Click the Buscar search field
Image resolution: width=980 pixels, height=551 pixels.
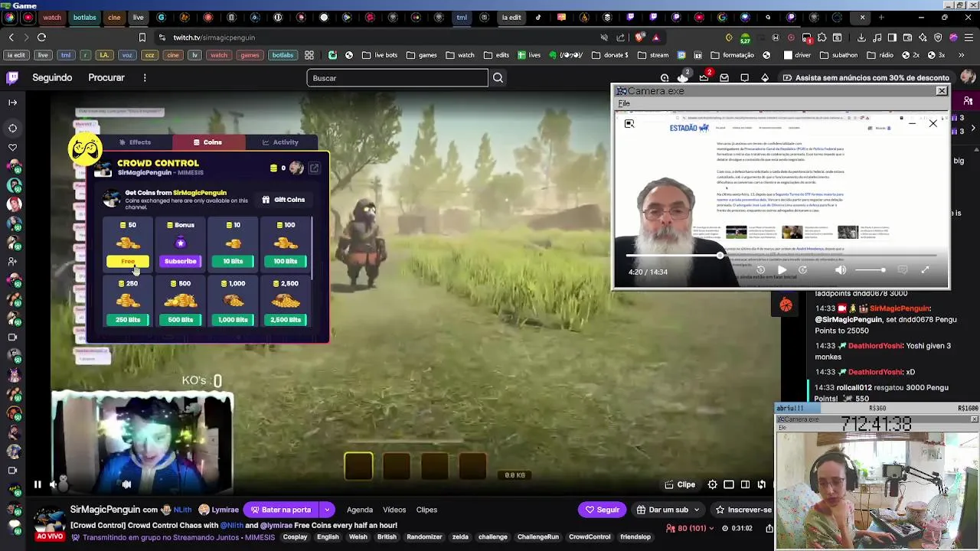pyautogui.click(x=397, y=77)
